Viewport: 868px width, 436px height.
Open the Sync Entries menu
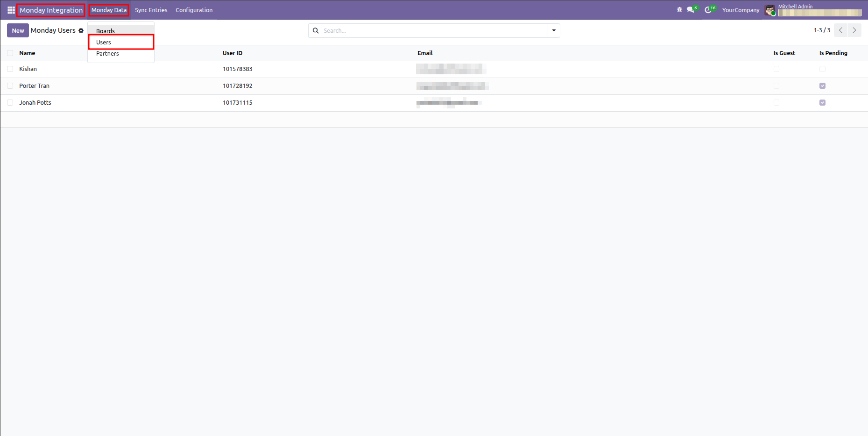click(151, 10)
